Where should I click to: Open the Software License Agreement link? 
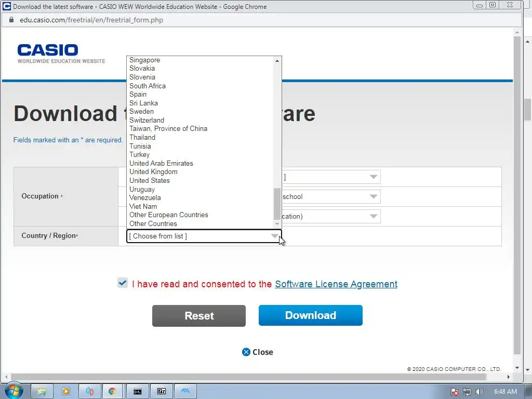tap(336, 284)
